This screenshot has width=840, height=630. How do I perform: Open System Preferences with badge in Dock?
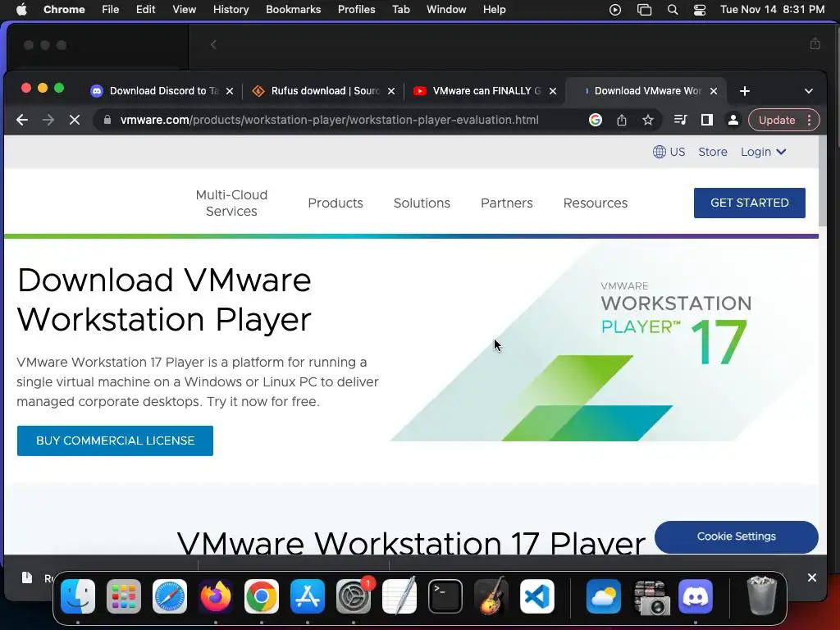coord(354,596)
